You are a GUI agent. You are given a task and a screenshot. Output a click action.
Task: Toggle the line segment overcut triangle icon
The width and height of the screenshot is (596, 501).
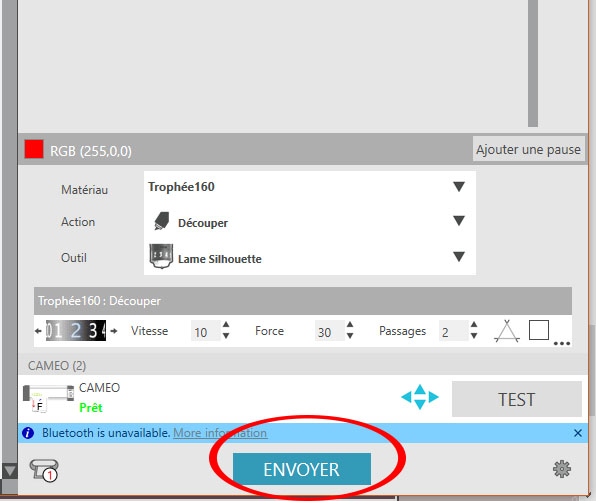[507, 331]
